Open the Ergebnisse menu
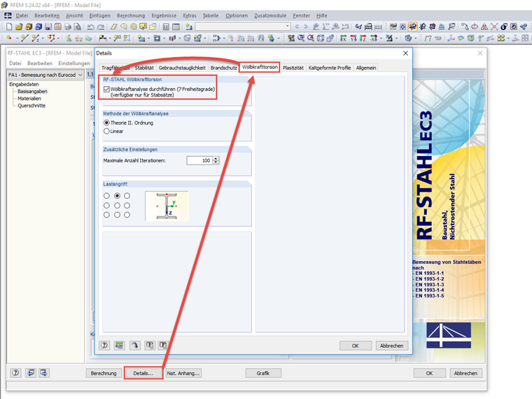Viewport: 532px width, 399px height. 164,15
